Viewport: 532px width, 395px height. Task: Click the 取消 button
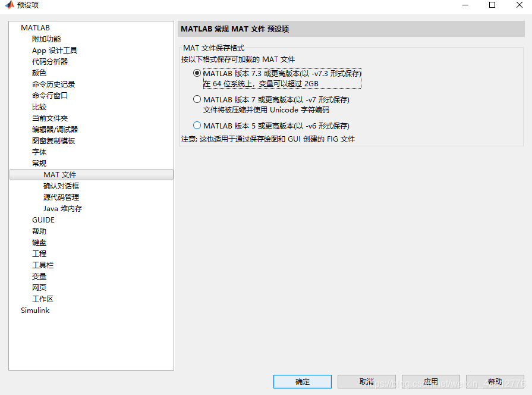(x=366, y=381)
